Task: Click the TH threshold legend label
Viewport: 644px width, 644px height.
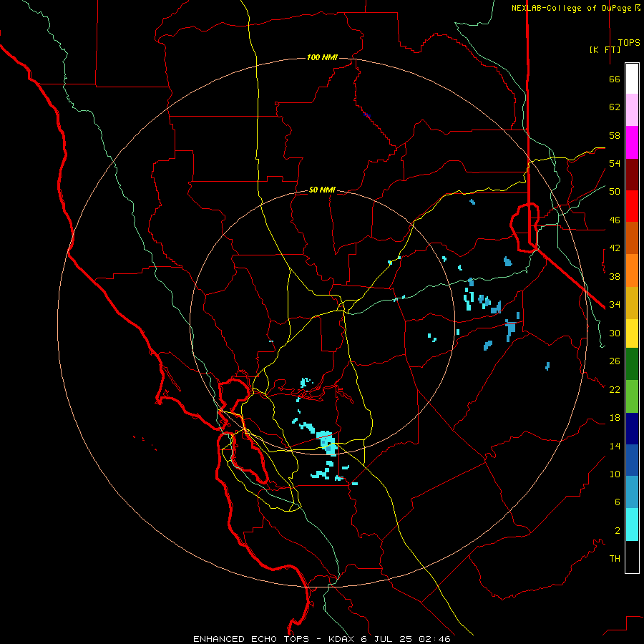Action: pyautogui.click(x=615, y=559)
